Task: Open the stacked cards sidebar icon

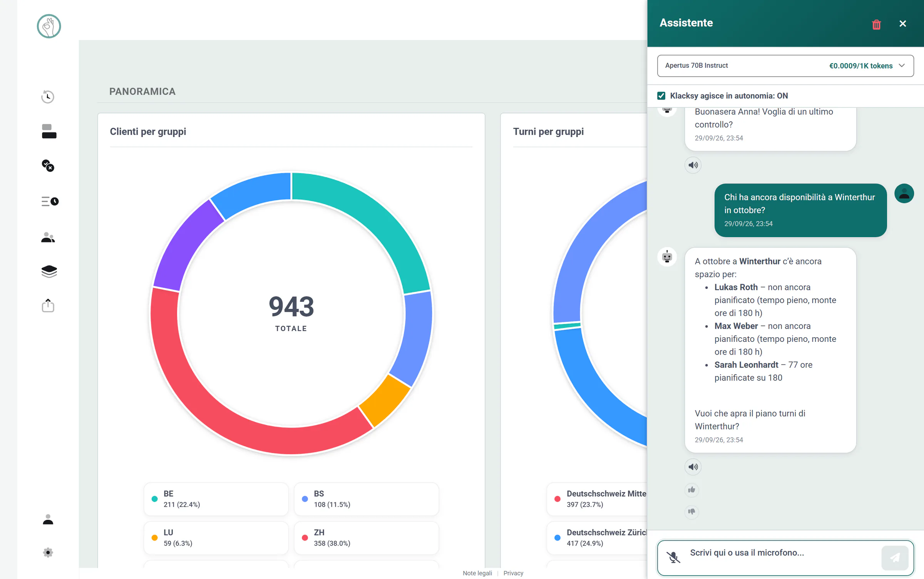Action: [49, 131]
